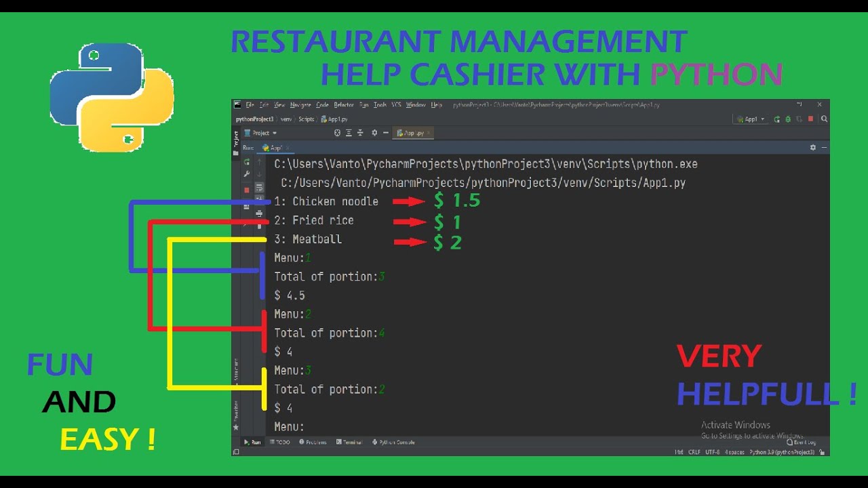Click the '2: Fried rice' output line
The image size is (868, 488).
click(314, 220)
